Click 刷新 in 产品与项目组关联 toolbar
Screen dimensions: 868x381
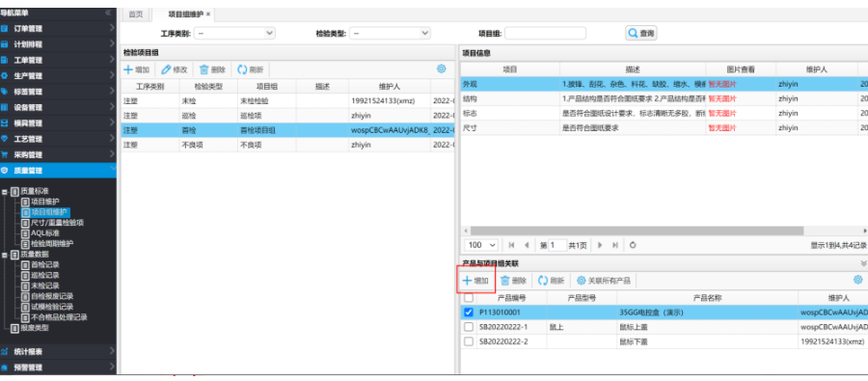(x=552, y=281)
